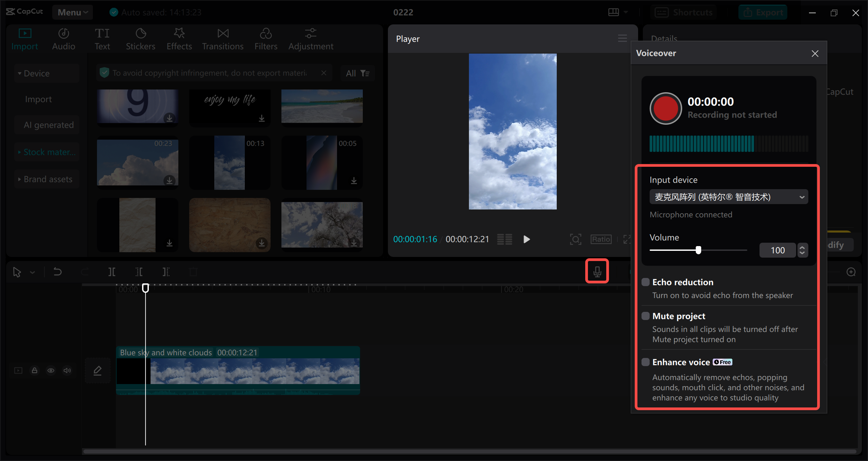This screenshot has width=868, height=461.
Task: Open the Menu dropdown
Action: click(73, 12)
